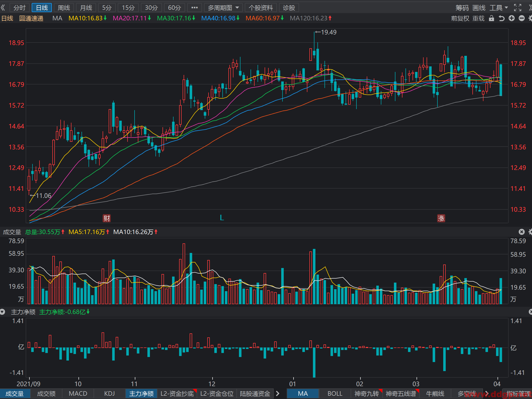Select 成交额 turnover indicator tab
The width and height of the screenshot is (532, 399).
(x=46, y=393)
